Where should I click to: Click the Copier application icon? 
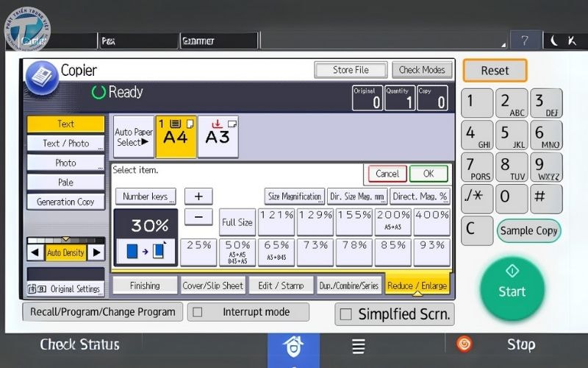[42, 77]
